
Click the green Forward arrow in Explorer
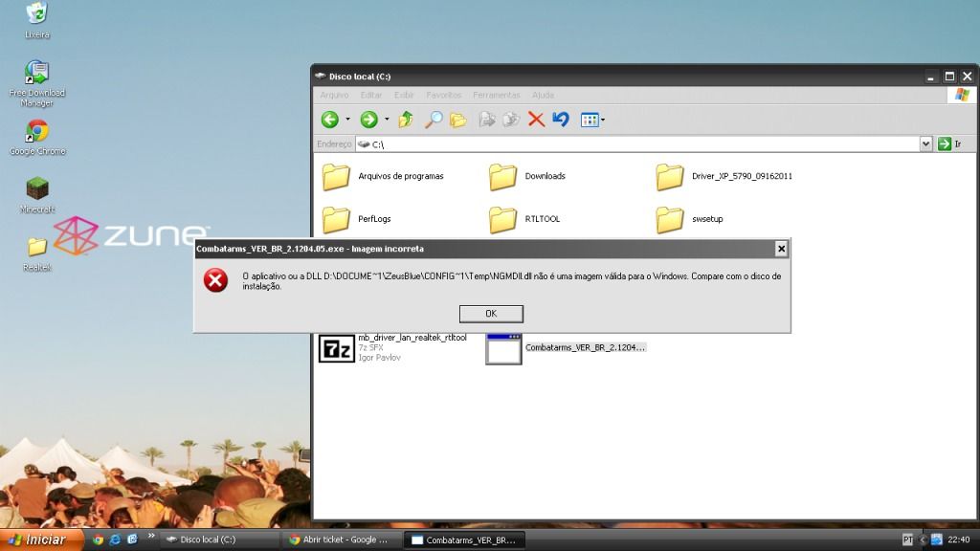pos(368,120)
